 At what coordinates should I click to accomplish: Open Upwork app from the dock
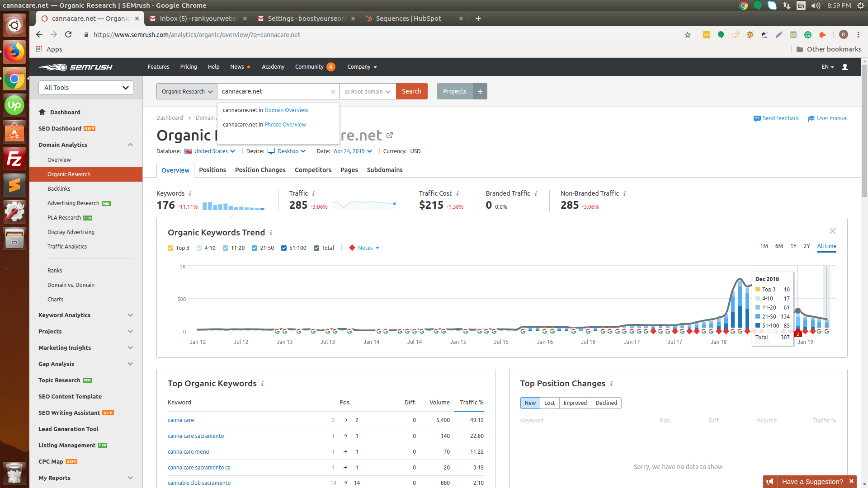pyautogui.click(x=14, y=106)
